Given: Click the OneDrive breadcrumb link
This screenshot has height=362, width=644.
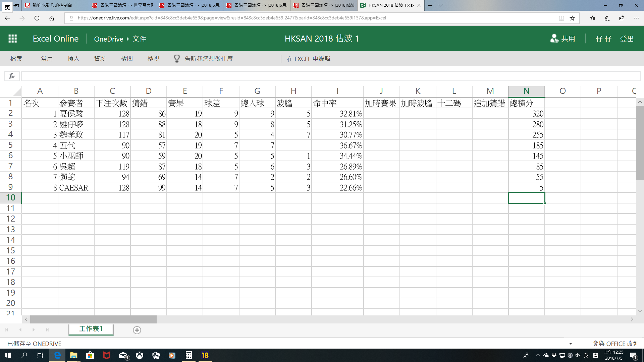Looking at the screenshot, I should [108, 39].
